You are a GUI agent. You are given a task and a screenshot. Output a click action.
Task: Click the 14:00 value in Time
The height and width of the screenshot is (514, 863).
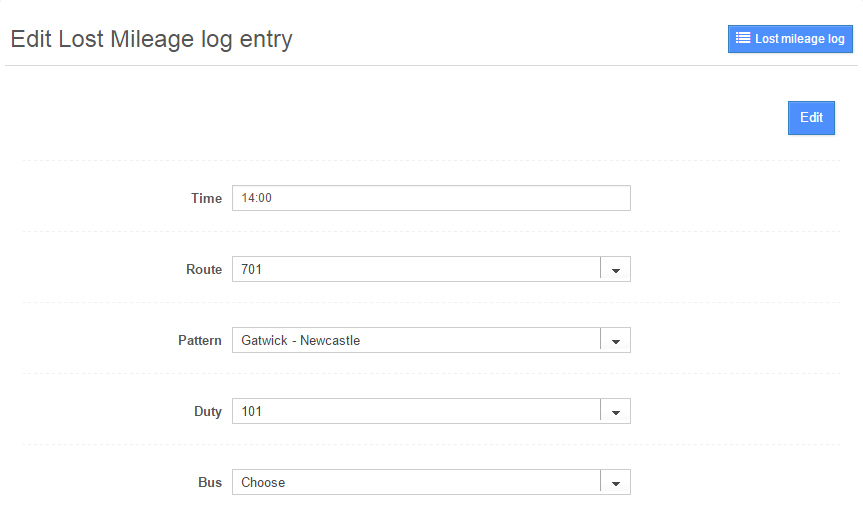(257, 198)
